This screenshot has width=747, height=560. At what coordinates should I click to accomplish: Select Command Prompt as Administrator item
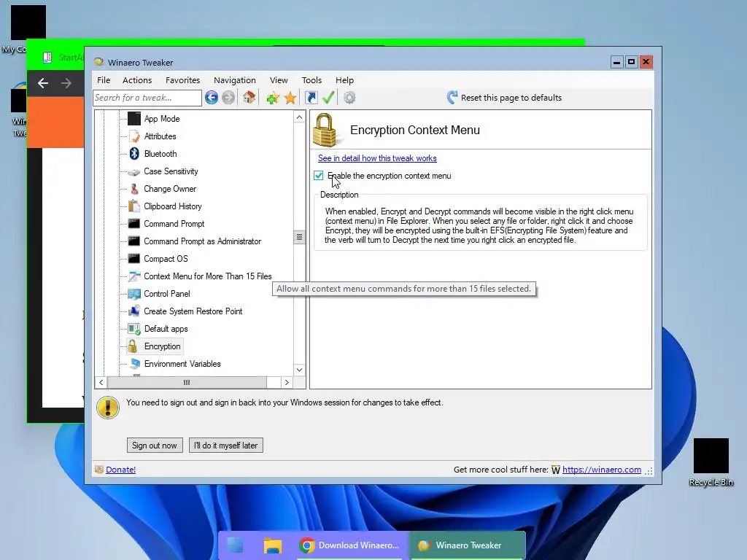coord(203,241)
